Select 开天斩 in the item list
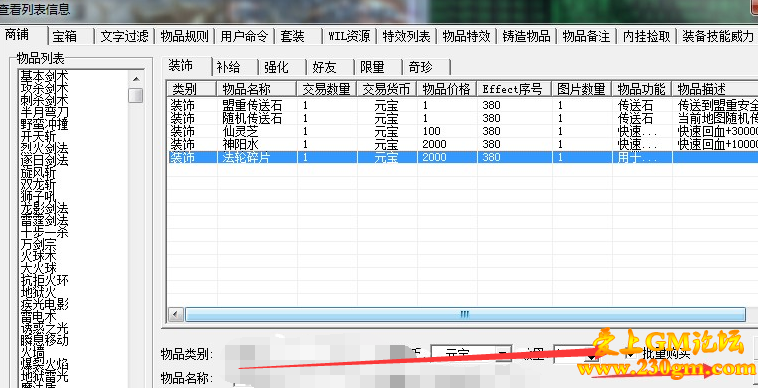 coord(38,136)
